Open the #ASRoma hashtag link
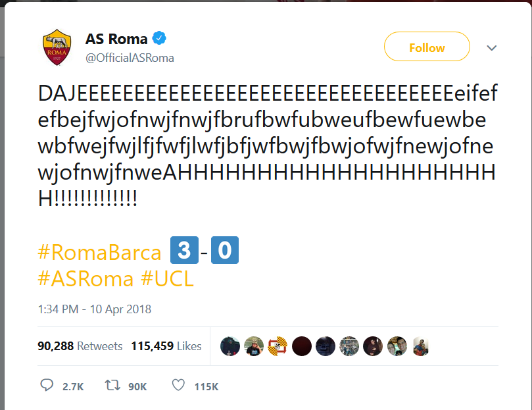The height and width of the screenshot is (410, 532). (86, 278)
